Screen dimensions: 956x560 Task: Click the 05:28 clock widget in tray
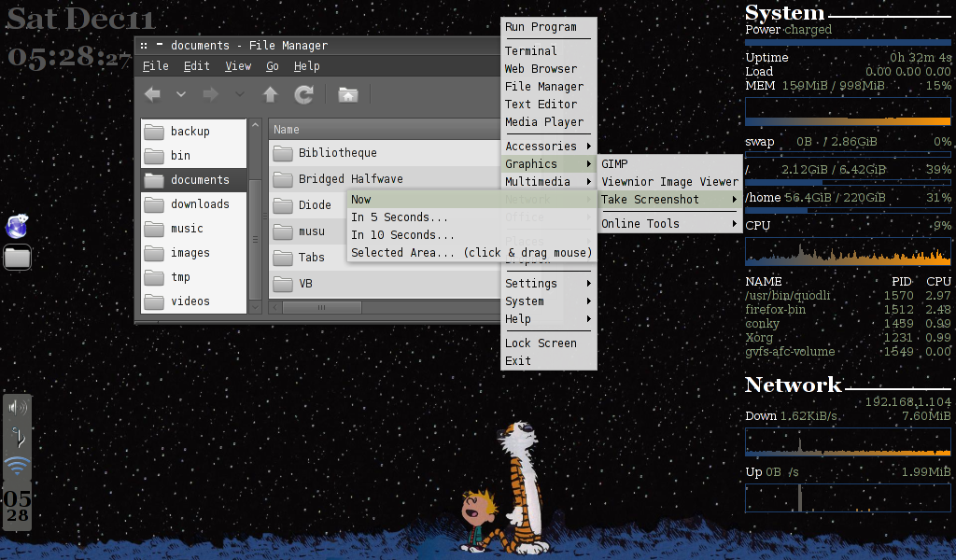[x=17, y=507]
